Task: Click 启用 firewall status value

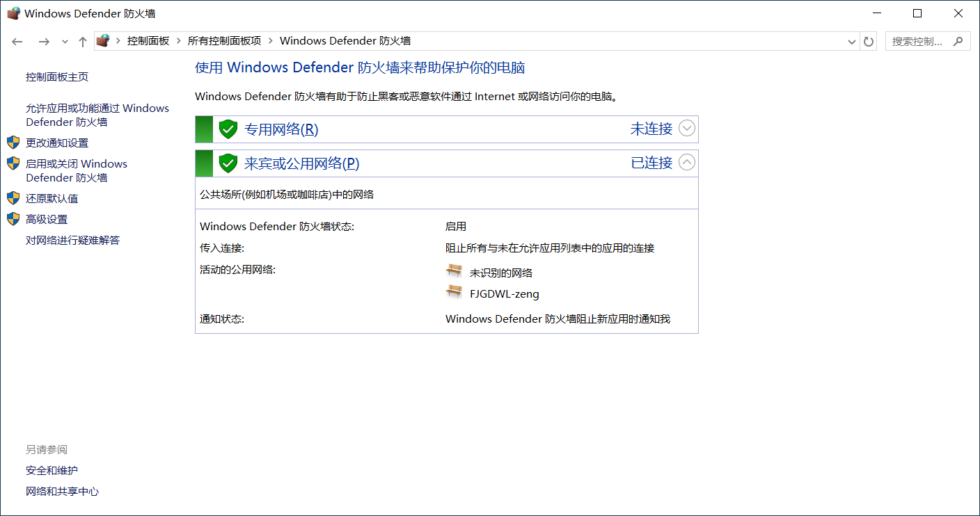Action: (x=456, y=227)
